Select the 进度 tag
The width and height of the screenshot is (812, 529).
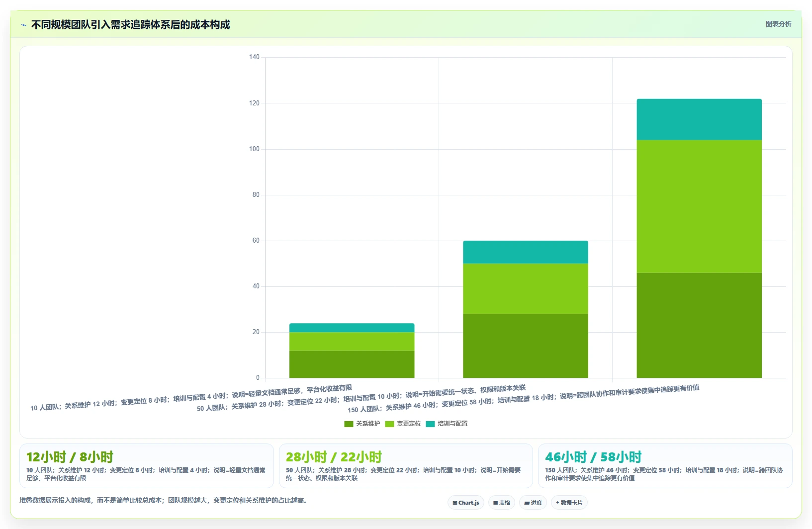(533, 503)
